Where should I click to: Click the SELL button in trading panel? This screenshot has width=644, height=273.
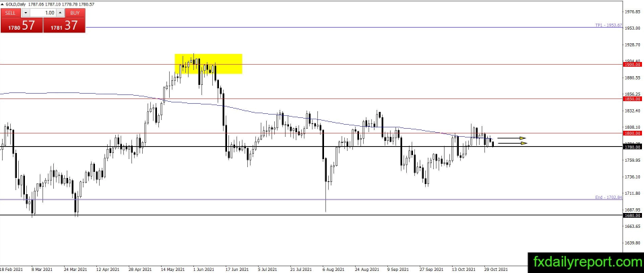pyautogui.click(x=9, y=12)
